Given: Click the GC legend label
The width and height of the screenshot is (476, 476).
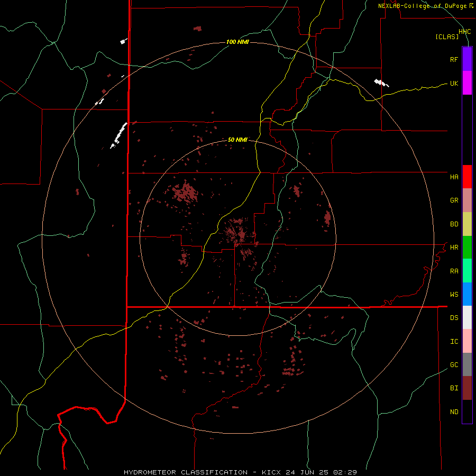Looking at the screenshot, I should click(454, 365).
